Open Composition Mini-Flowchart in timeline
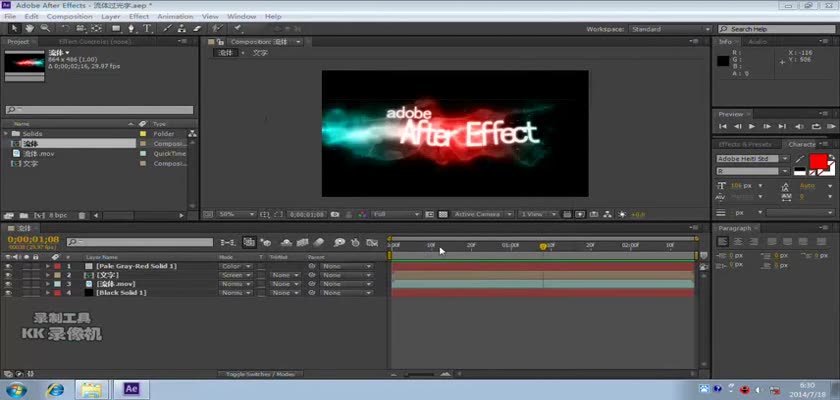This screenshot has height=400, width=840. (x=228, y=243)
